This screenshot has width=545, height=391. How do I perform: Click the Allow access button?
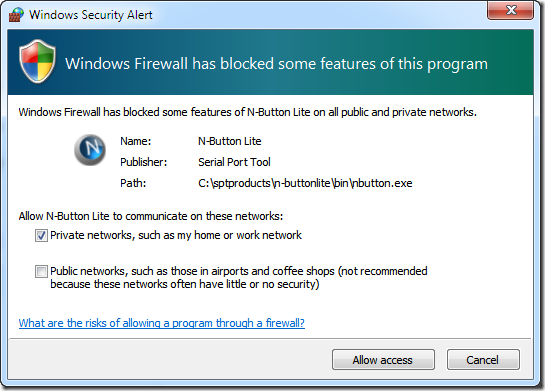click(383, 360)
